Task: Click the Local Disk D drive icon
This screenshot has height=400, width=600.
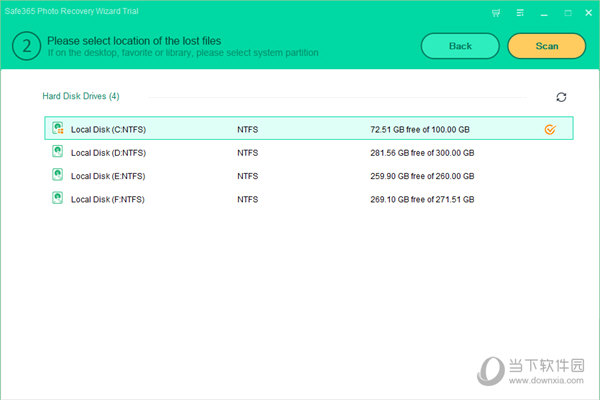Action: tap(57, 152)
